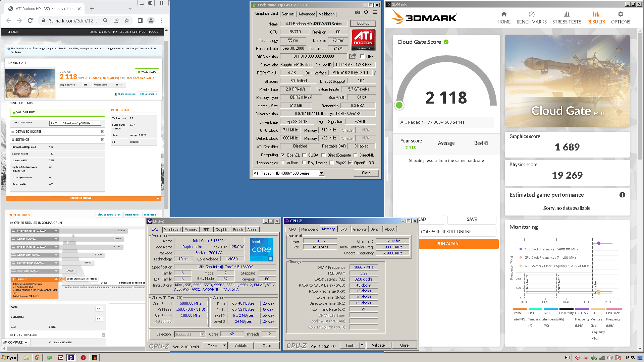Reload the 3dmark.com page
Viewport: 644px width, 362px height.
tap(30, 20)
